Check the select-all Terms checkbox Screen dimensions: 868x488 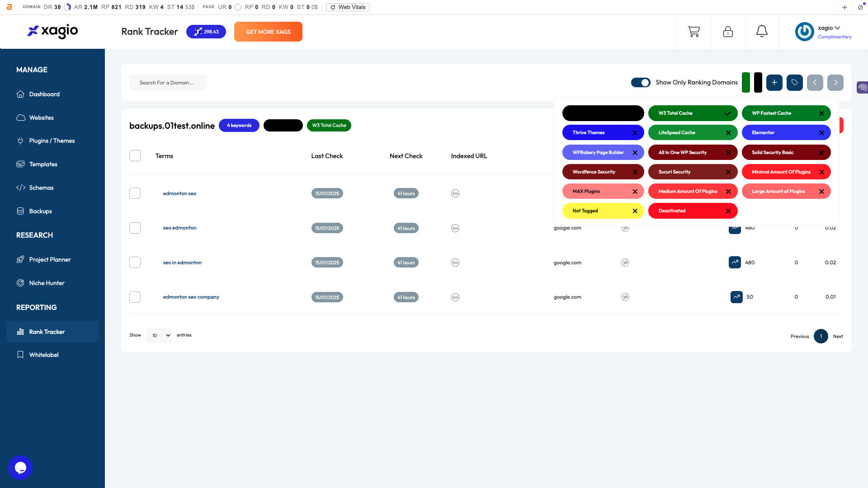point(135,155)
